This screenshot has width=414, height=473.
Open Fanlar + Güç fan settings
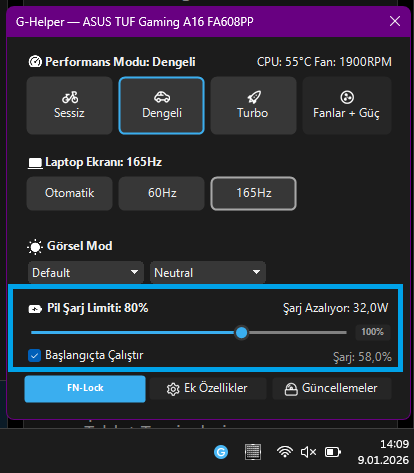347,105
